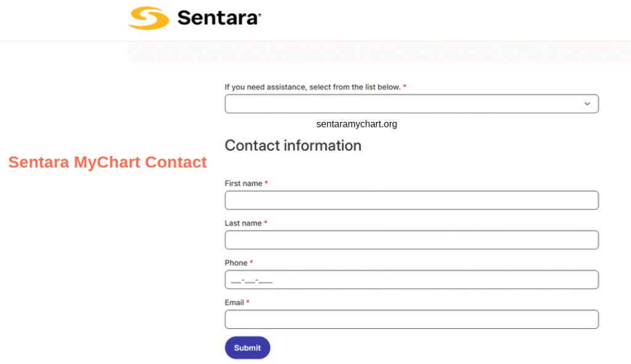Screen dimensions: 631x364
Task: Select the Contact information section header
Action: 293,145
